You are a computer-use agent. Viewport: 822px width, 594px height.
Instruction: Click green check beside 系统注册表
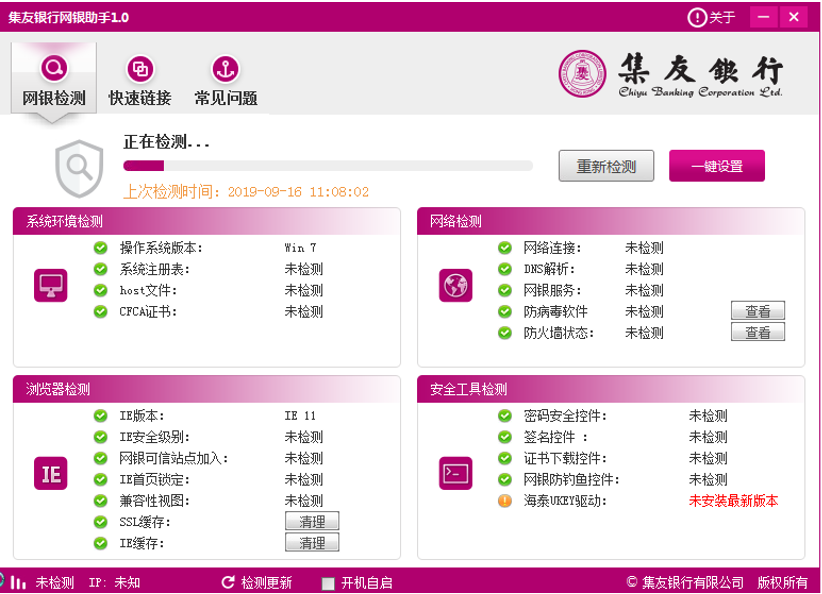pyautogui.click(x=101, y=269)
